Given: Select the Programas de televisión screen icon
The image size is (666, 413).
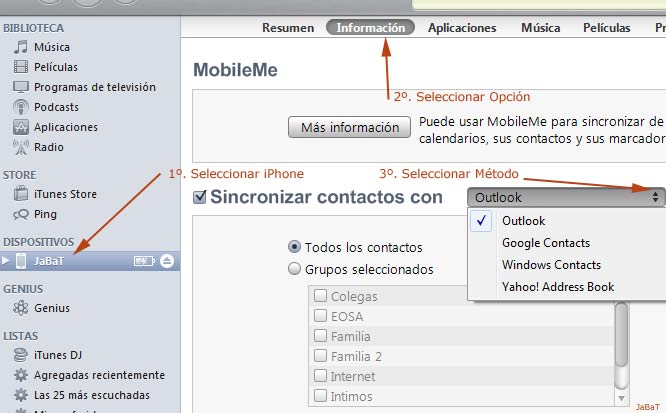Looking at the screenshot, I should [21, 87].
